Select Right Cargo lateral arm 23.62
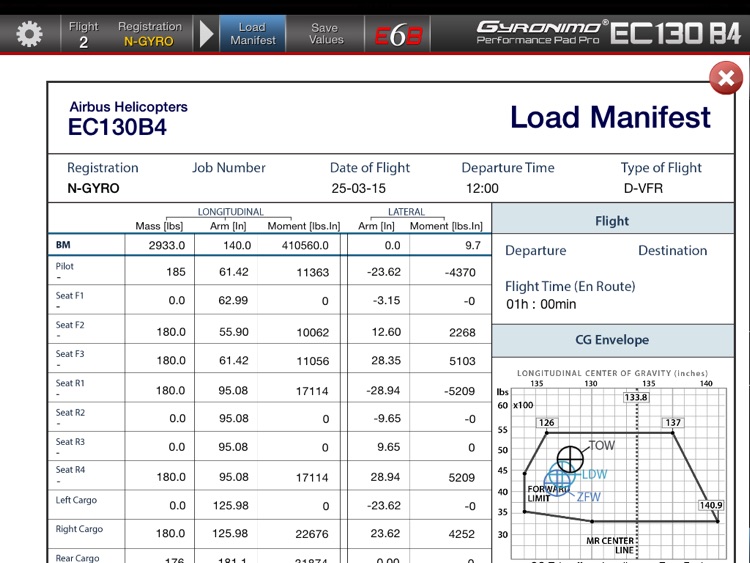 pos(385,533)
